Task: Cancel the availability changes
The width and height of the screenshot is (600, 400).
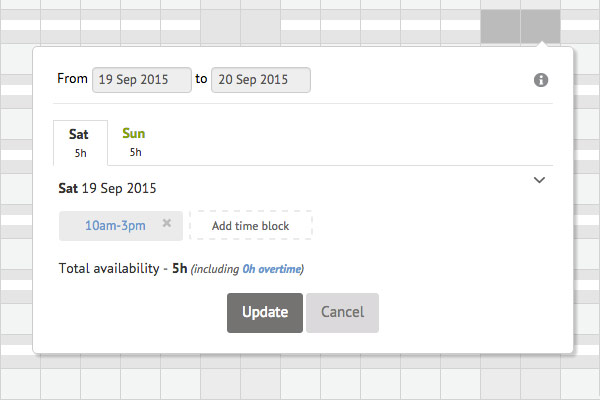Action: 342,313
